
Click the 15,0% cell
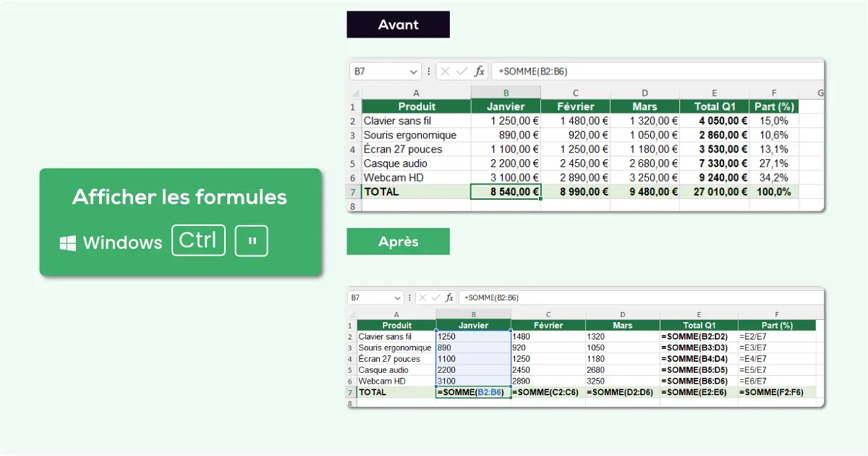click(773, 121)
